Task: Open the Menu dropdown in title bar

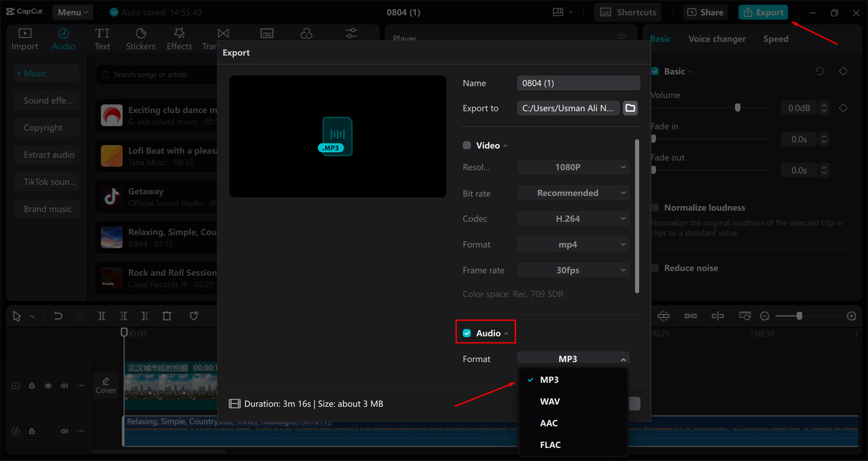Action: pyautogui.click(x=73, y=12)
